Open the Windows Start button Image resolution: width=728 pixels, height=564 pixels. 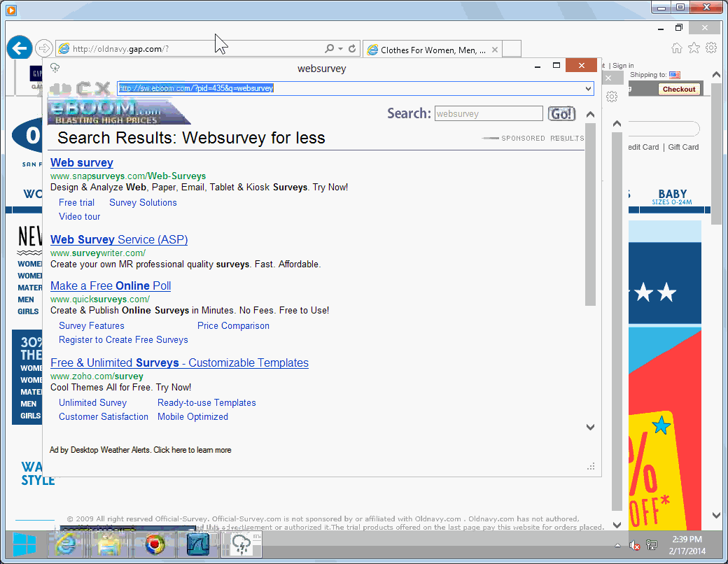click(x=24, y=544)
